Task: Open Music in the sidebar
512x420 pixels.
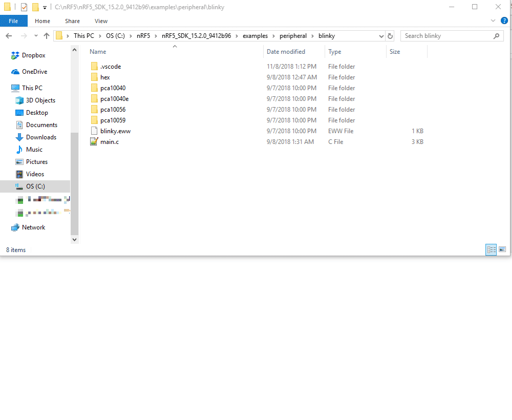Action: [29, 150]
